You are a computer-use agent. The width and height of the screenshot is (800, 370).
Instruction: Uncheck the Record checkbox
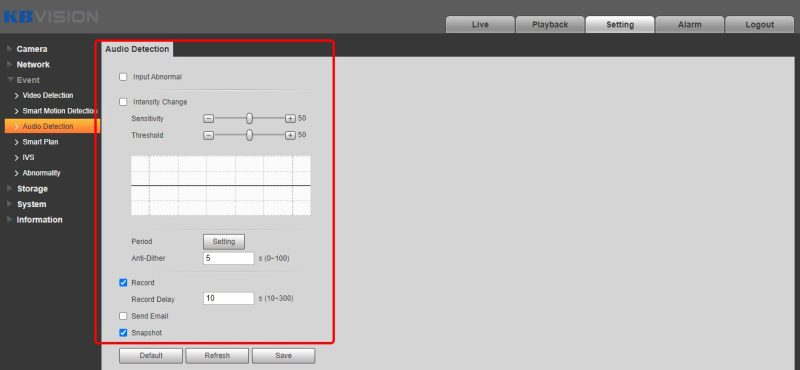pos(123,283)
